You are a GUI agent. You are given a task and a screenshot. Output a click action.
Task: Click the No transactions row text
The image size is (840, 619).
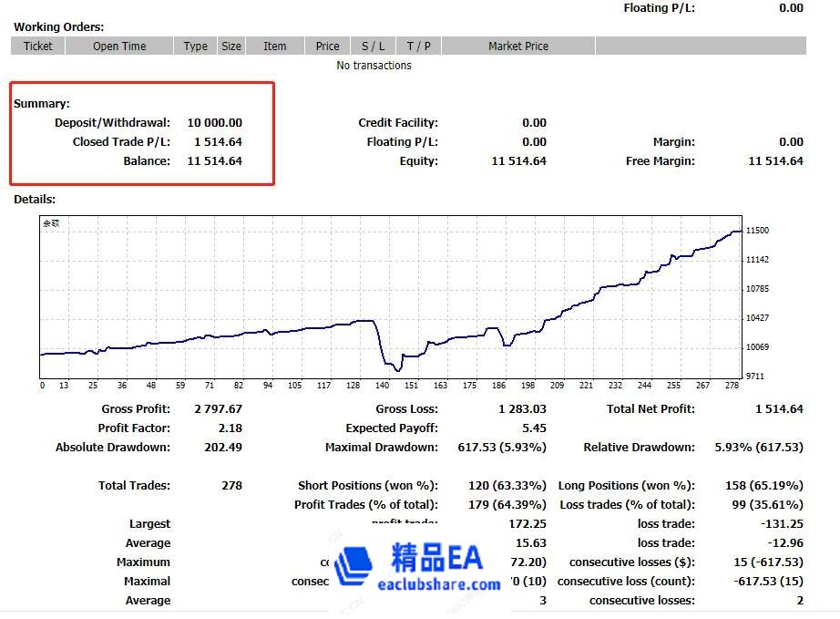(x=374, y=66)
